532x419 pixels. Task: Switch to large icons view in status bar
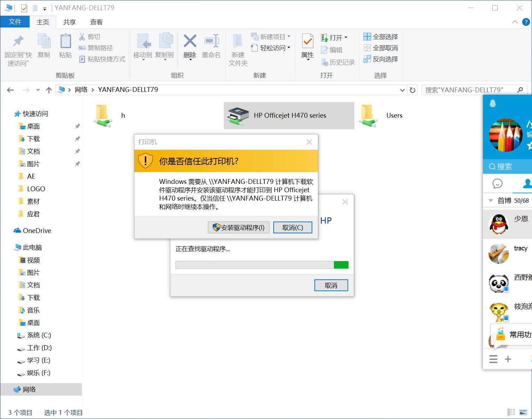pyautogui.click(x=523, y=412)
